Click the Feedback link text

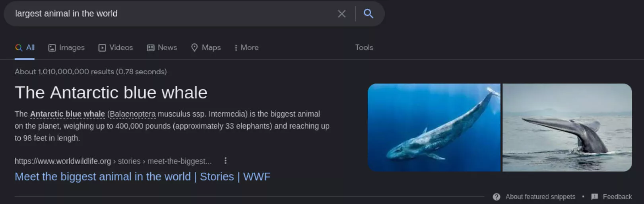[617, 197]
